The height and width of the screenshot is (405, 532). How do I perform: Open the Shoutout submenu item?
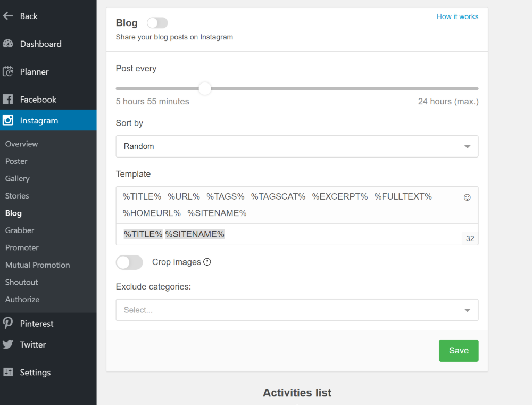point(21,283)
